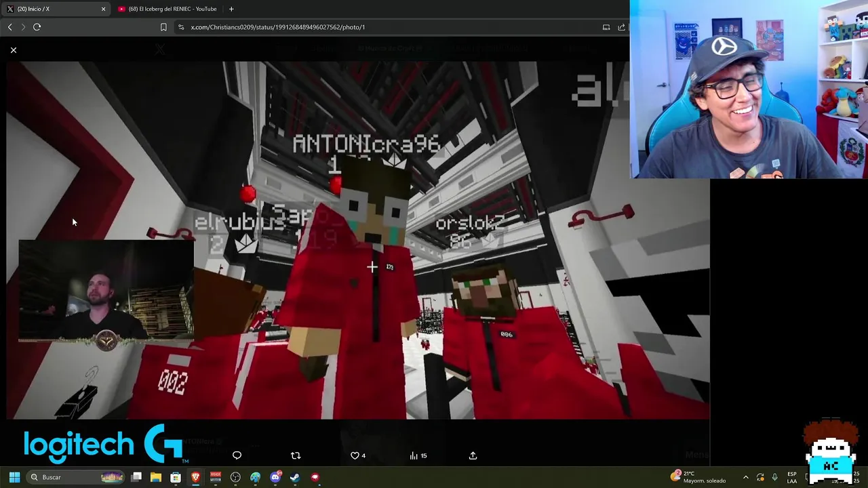Open OBS Studio from taskbar

click(x=235, y=477)
